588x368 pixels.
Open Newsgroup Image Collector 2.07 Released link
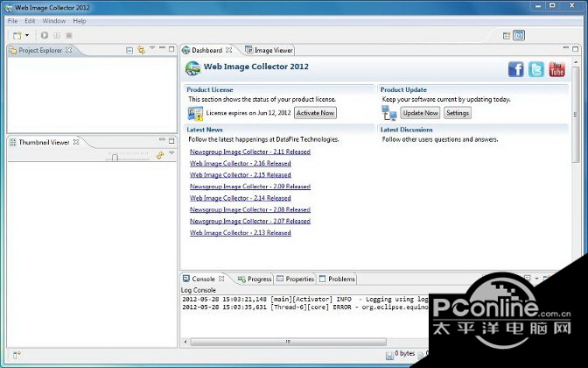[x=250, y=221]
